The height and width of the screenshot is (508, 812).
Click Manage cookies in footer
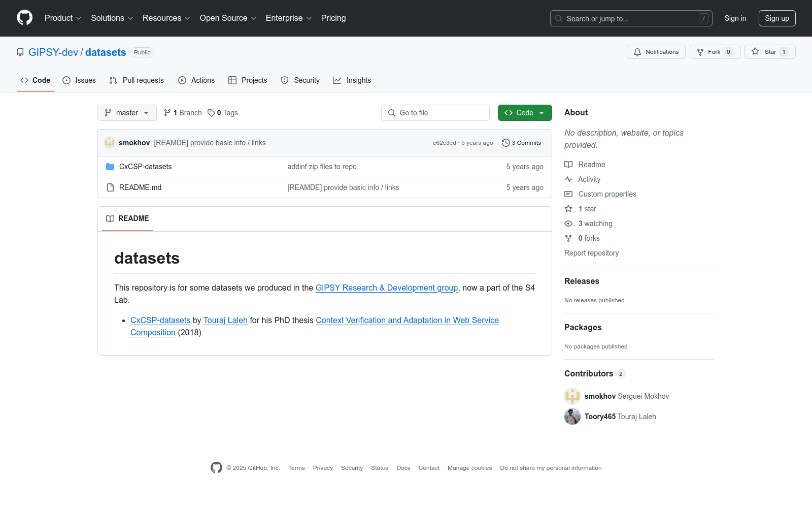[469, 468]
